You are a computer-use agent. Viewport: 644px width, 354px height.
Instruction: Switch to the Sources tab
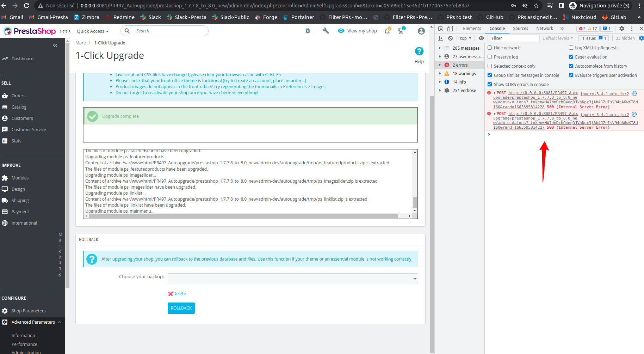(x=520, y=28)
